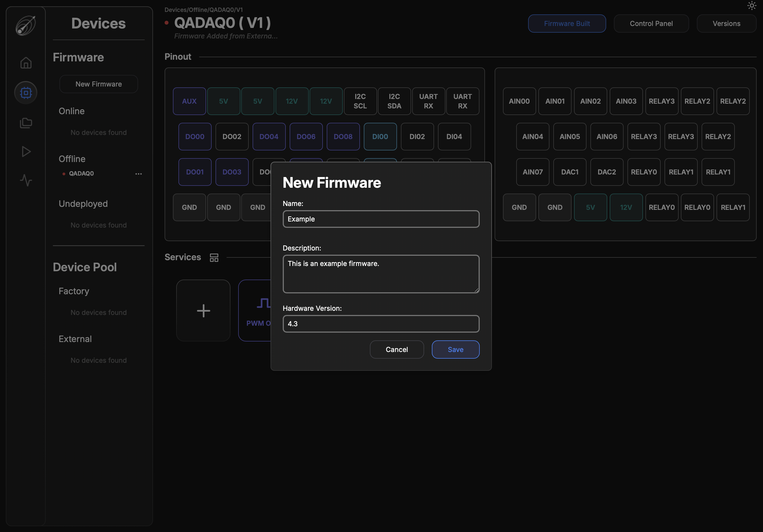Click the plus add-service tile

pyautogui.click(x=203, y=311)
